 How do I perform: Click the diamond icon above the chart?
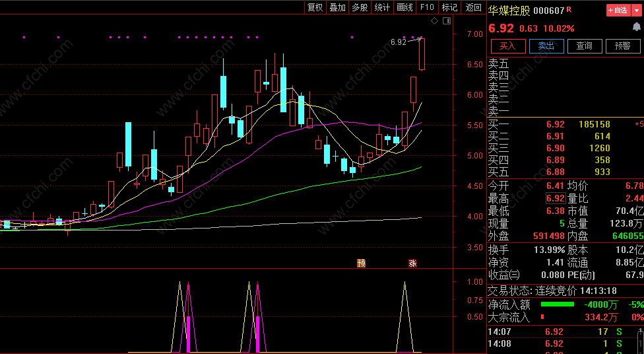coord(435,21)
